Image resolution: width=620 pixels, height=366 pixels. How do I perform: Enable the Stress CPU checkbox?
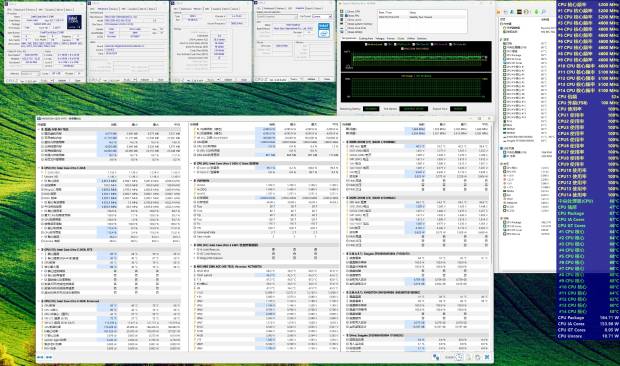[x=346, y=11]
